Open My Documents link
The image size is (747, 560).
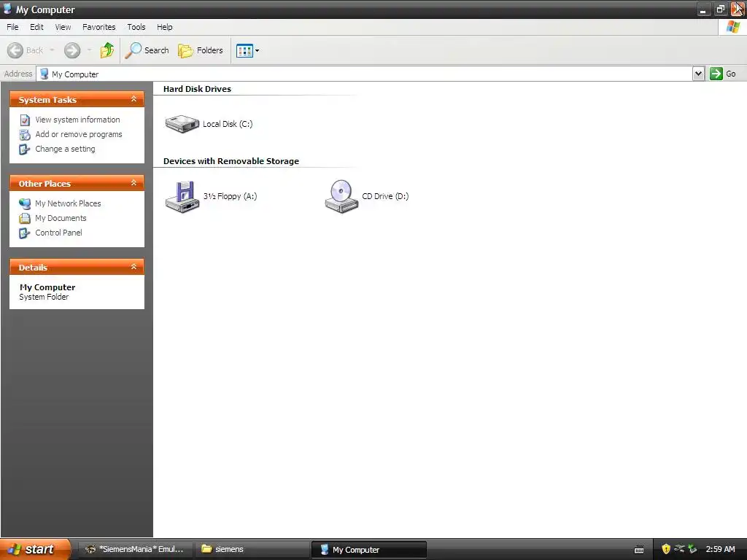coord(61,218)
